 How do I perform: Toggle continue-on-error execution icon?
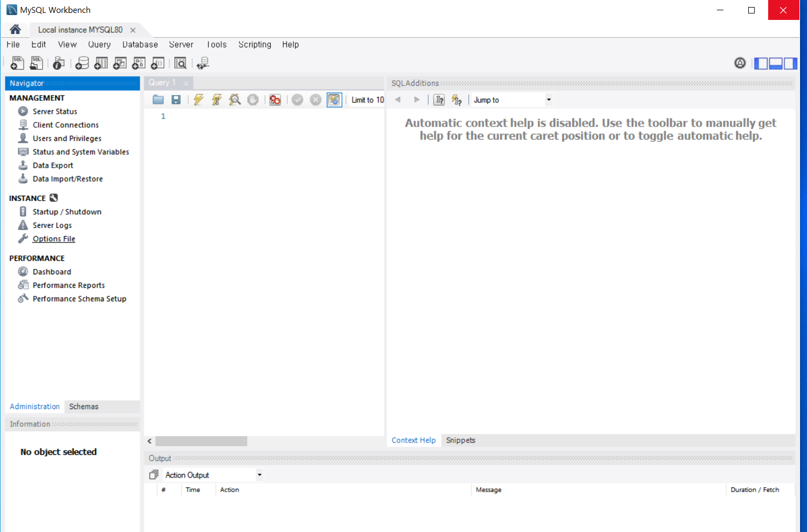tap(275, 100)
